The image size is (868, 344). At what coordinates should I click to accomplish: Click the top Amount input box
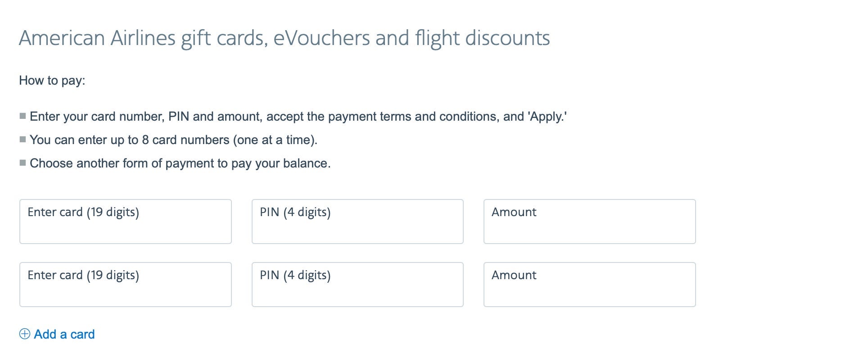coord(589,221)
